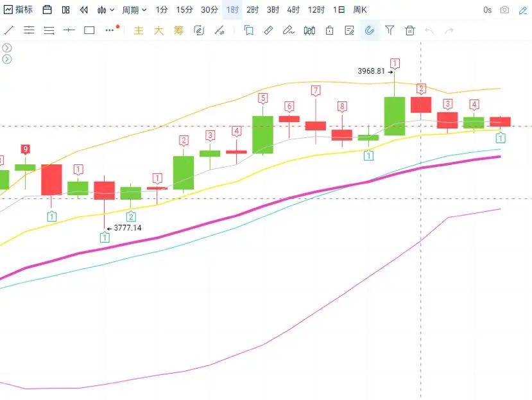The image size is (532, 400).
Task: Click the redo arrow
Action: pos(449,31)
